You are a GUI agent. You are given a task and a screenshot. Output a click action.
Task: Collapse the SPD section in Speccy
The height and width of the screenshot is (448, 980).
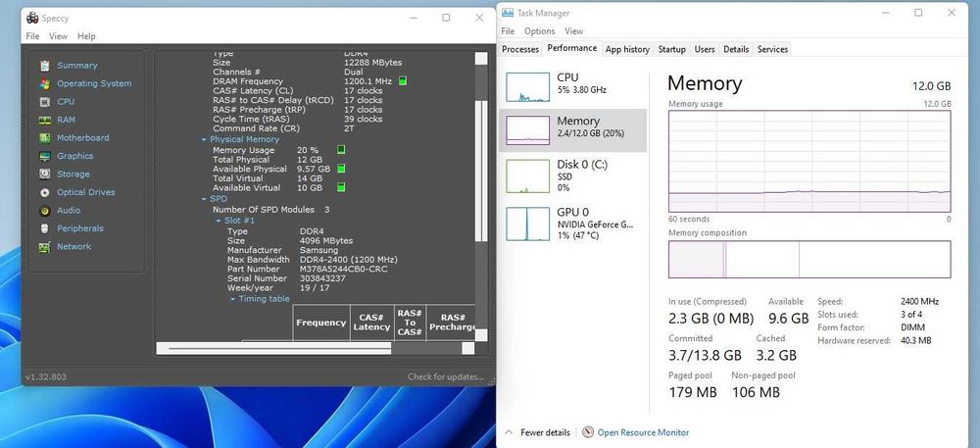[204, 199]
